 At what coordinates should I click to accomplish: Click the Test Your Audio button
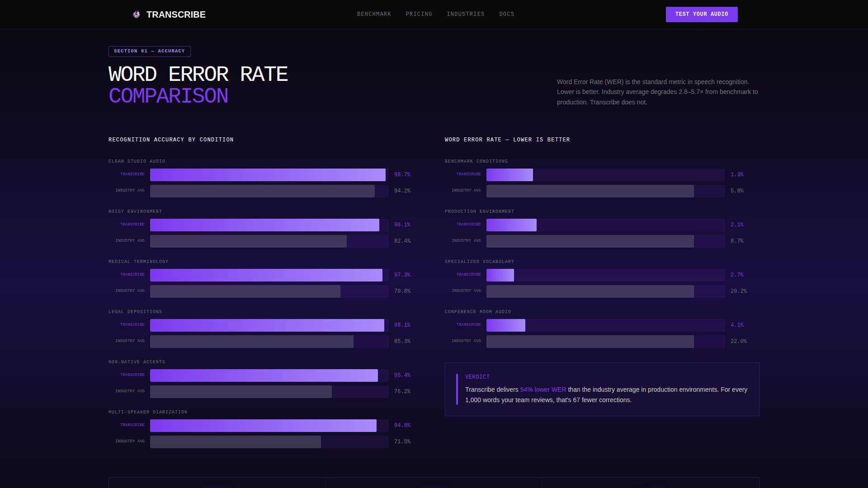(x=701, y=14)
